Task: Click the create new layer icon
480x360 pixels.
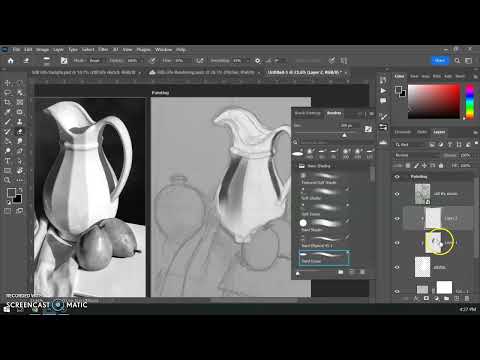Action: point(457,298)
